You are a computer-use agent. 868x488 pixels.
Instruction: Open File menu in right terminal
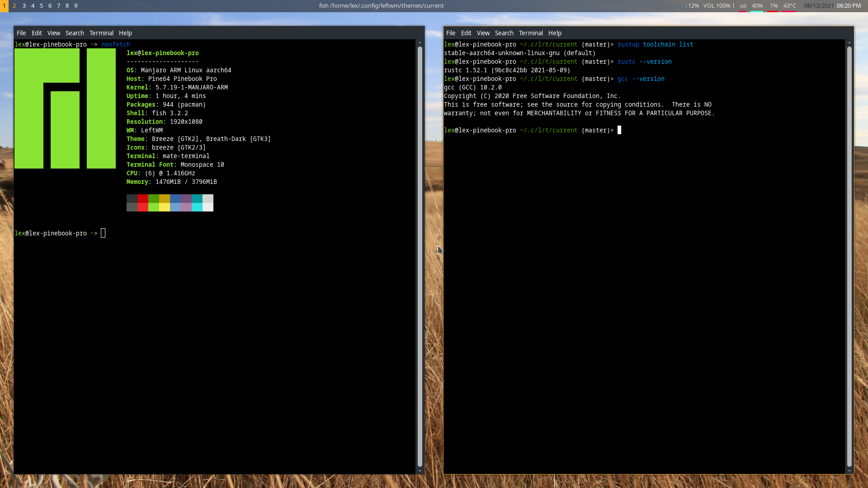tap(451, 33)
